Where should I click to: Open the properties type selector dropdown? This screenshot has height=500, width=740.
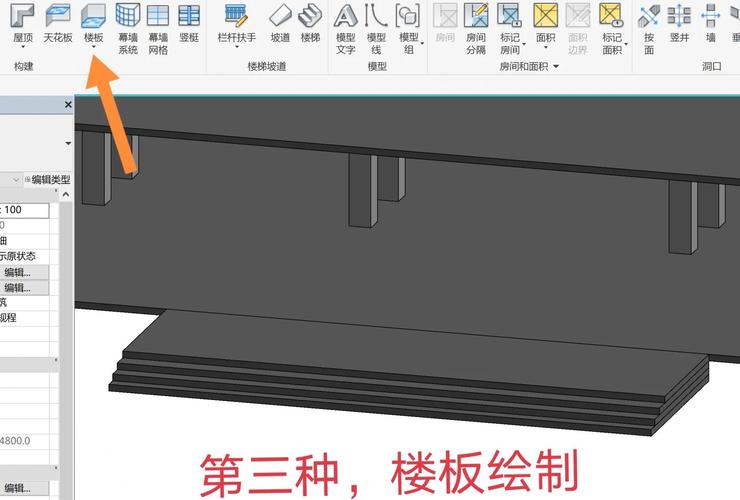[68, 143]
